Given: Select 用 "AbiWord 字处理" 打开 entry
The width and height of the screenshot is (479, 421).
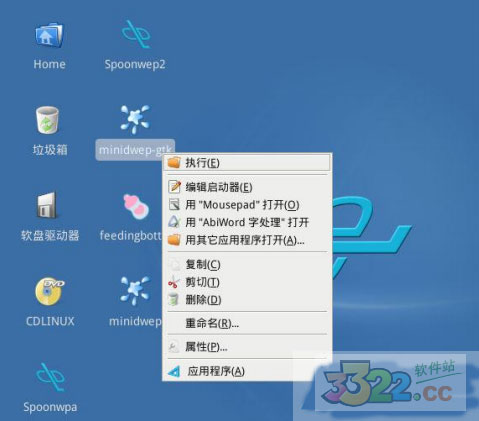Looking at the screenshot, I should pos(247,222).
